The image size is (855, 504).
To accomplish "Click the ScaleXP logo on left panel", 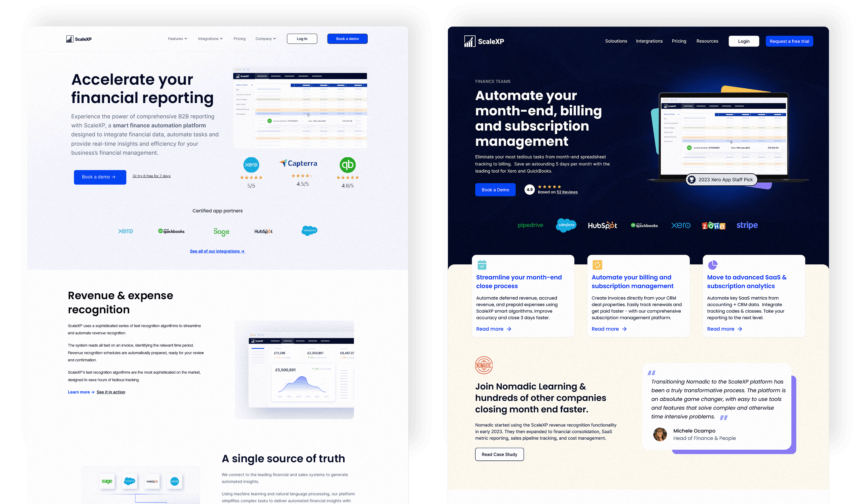I will [x=79, y=39].
